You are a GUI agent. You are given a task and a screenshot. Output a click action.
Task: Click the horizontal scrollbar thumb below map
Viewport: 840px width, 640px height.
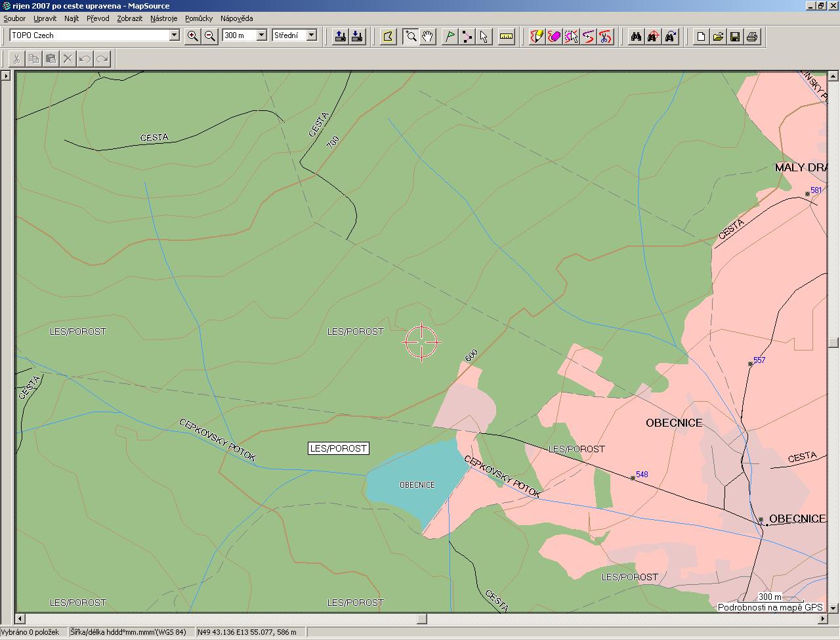421,618
